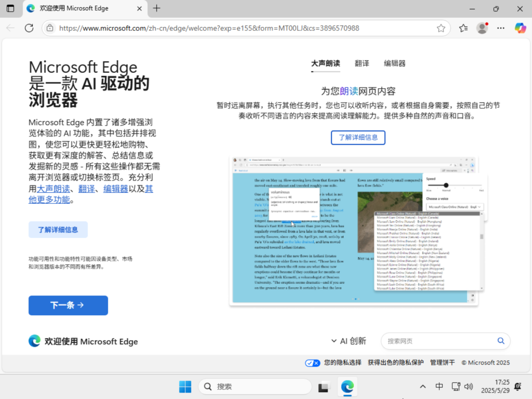The image size is (532, 399).
Task: Switch to the 翻译 tab
Action: pos(362,64)
